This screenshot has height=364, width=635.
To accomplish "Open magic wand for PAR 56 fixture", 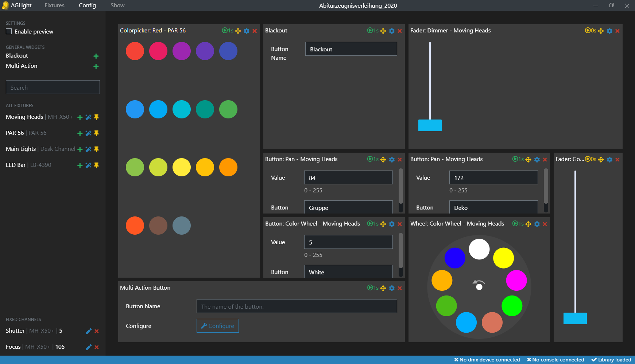I will tap(88, 133).
